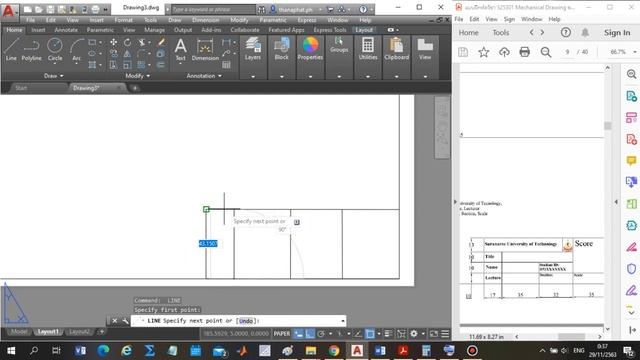Open the Block panel button
This screenshot has width=640, height=360.
tap(281, 49)
